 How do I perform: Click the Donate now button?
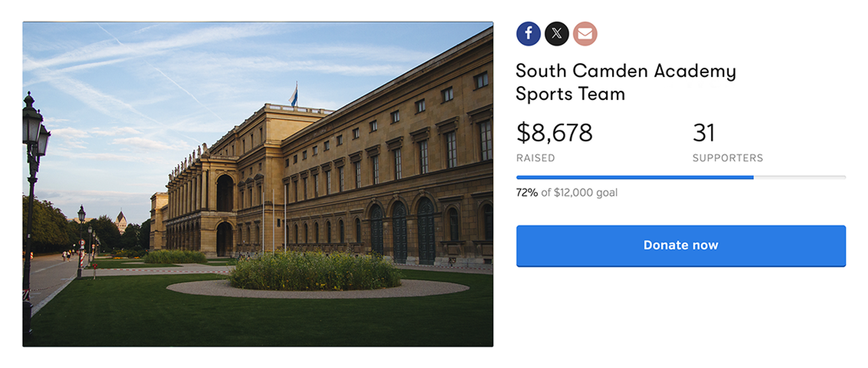coord(681,246)
